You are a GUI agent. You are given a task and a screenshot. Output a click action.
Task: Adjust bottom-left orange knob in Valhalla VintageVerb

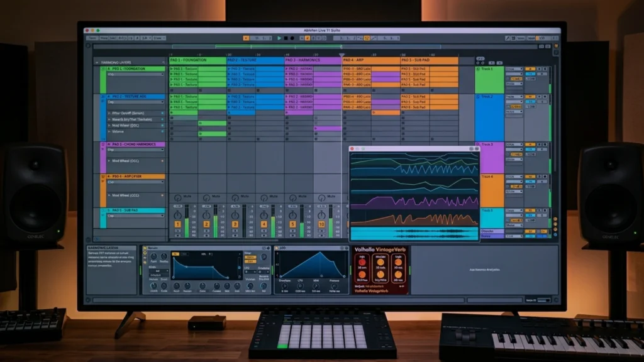point(362,275)
